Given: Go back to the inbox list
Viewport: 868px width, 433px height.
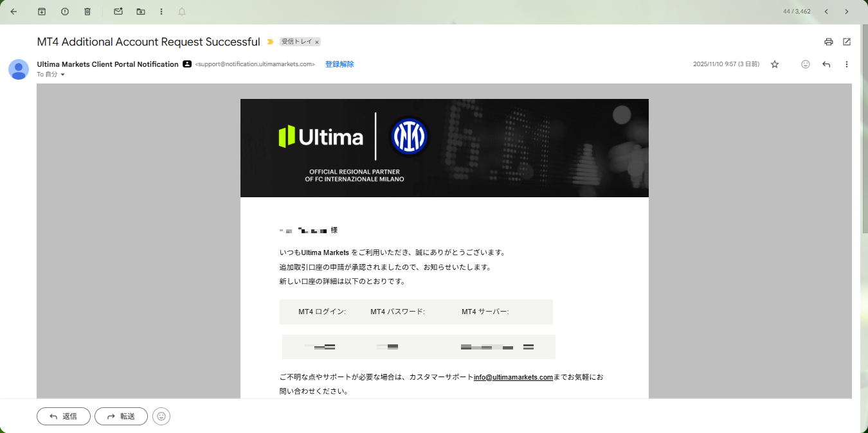Looking at the screenshot, I should point(14,12).
